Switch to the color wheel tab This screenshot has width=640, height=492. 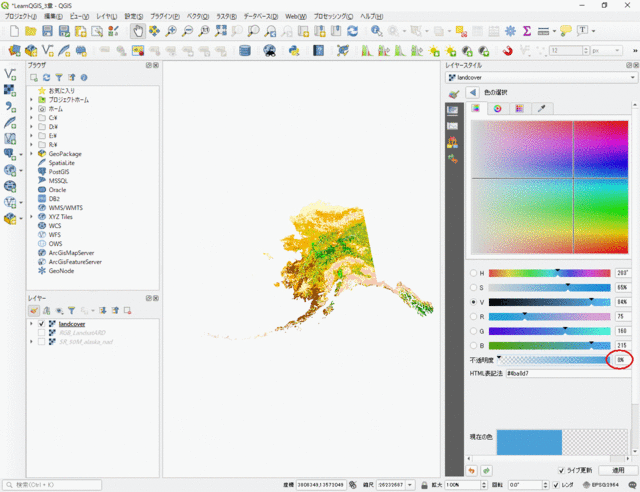coord(497,109)
